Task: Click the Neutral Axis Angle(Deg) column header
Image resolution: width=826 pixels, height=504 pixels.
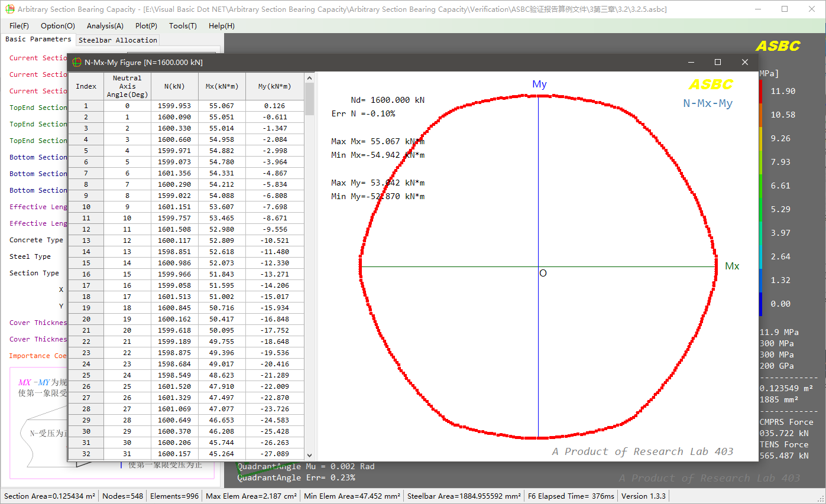Action: 127,86
